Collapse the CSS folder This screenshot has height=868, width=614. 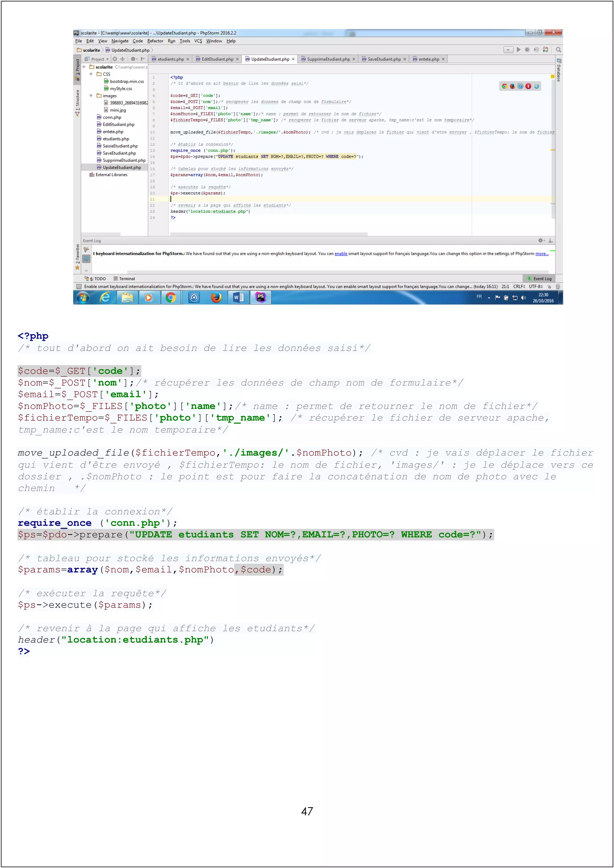[x=91, y=74]
